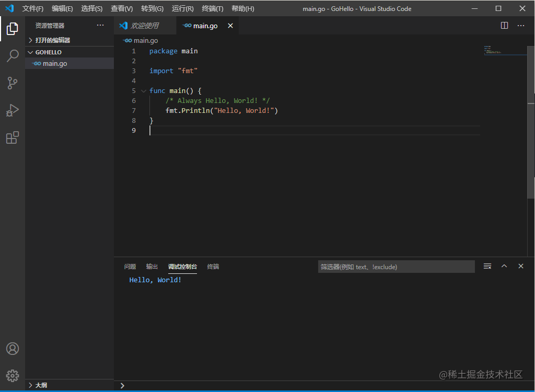Viewport: 535px width, 392px height.
Task: Click the '/* Always Hello, World! */' comment
Action: (218, 101)
